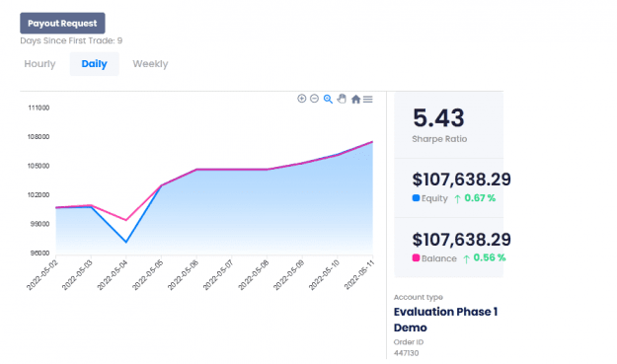Switch to the Hourly tab
The height and width of the screenshot is (364, 617).
pyautogui.click(x=39, y=64)
